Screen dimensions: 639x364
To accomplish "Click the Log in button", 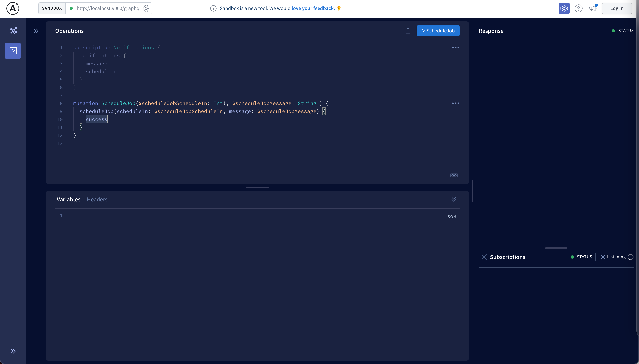I will 616,9.
